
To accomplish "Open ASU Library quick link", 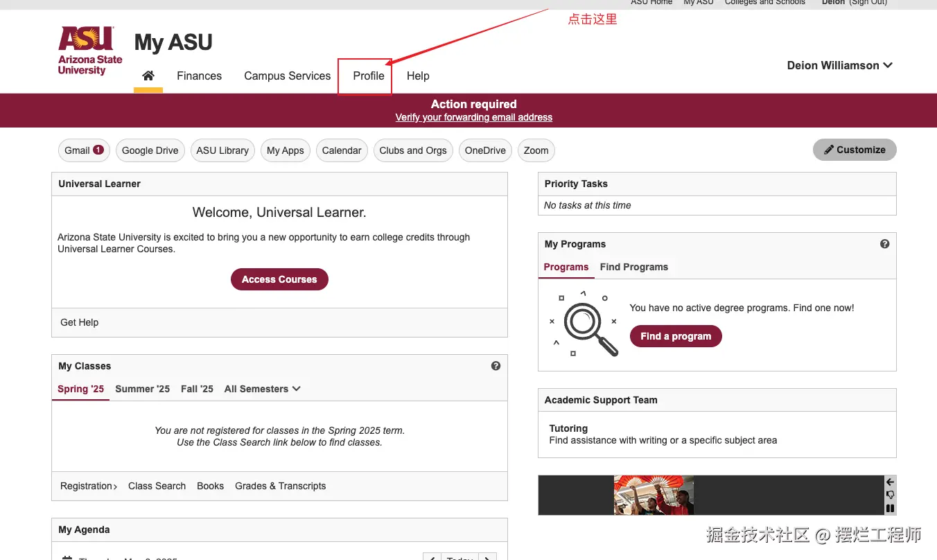I will point(222,150).
